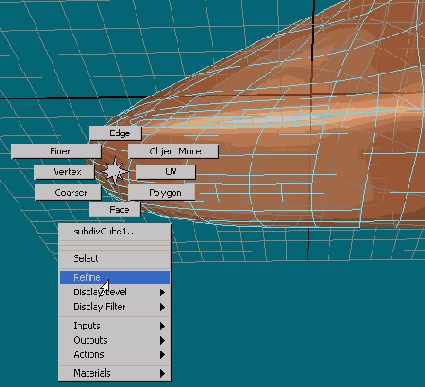The image size is (425, 387).
Task: Open the Display Filter submenu
Action: [115, 307]
